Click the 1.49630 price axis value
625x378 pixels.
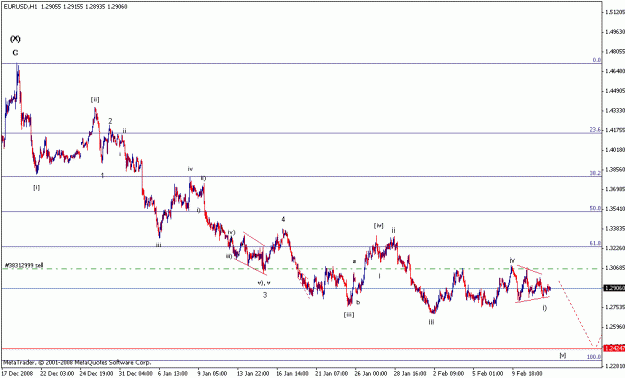[x=615, y=32]
